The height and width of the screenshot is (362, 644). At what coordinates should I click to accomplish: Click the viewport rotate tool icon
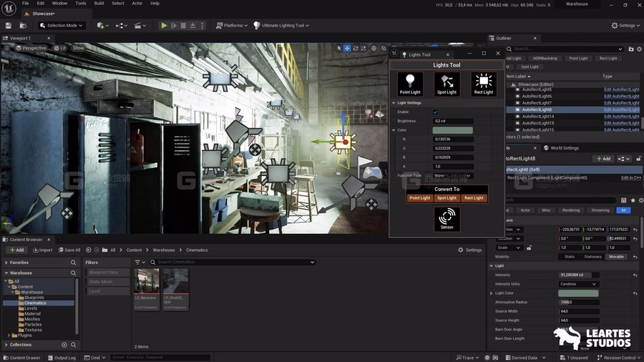355,48
